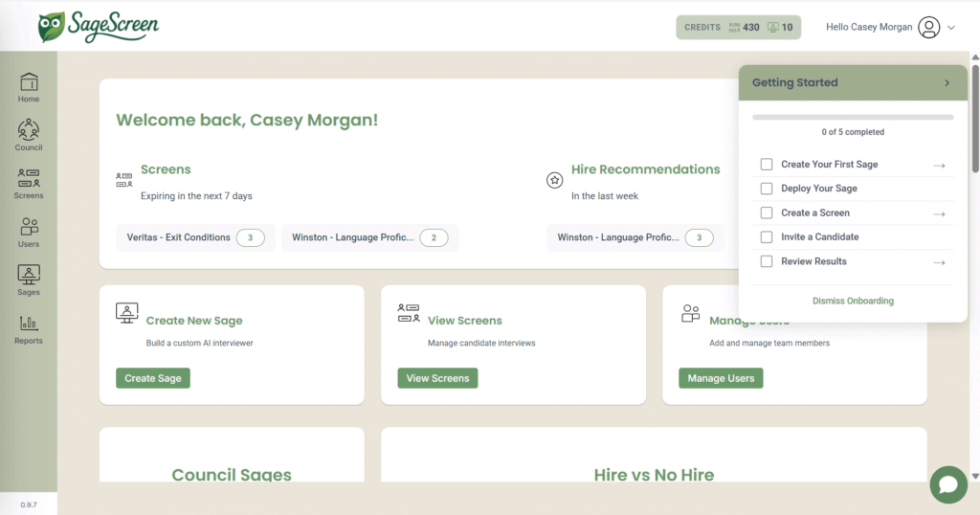Check the Invite a Candidate checkbox

[x=767, y=236]
